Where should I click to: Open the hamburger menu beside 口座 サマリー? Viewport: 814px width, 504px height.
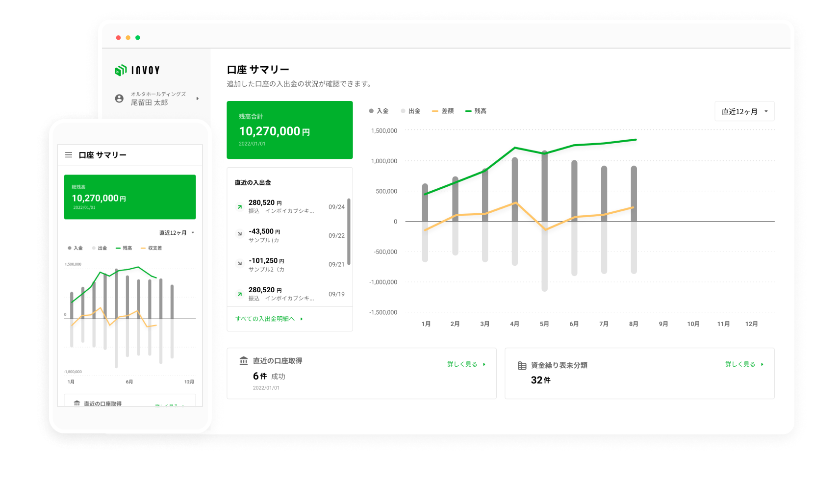point(69,154)
